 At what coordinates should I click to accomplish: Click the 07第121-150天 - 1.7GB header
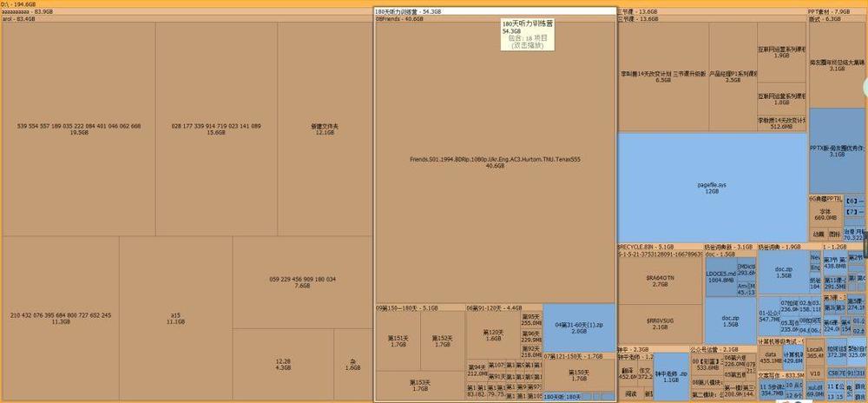[579, 356]
